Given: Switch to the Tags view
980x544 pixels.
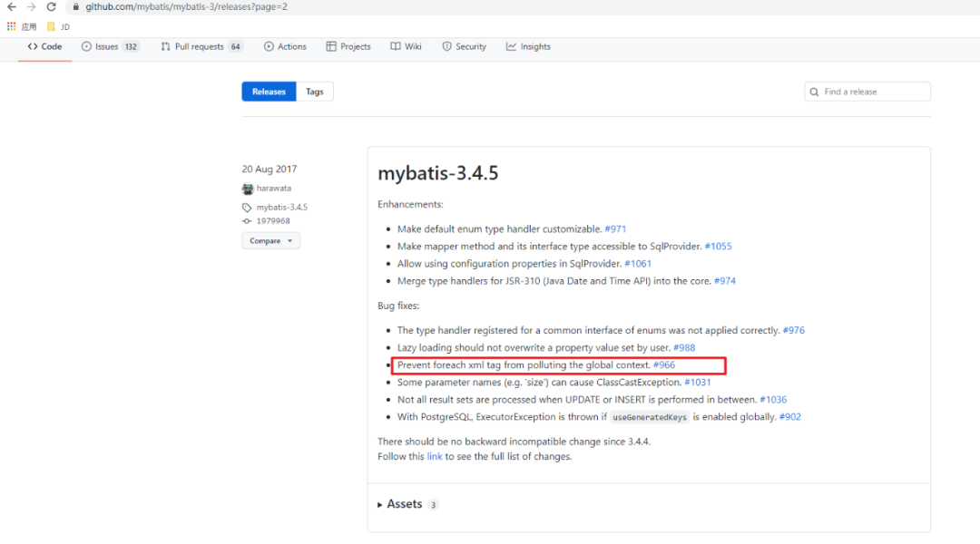Looking at the screenshot, I should pyautogui.click(x=314, y=92).
